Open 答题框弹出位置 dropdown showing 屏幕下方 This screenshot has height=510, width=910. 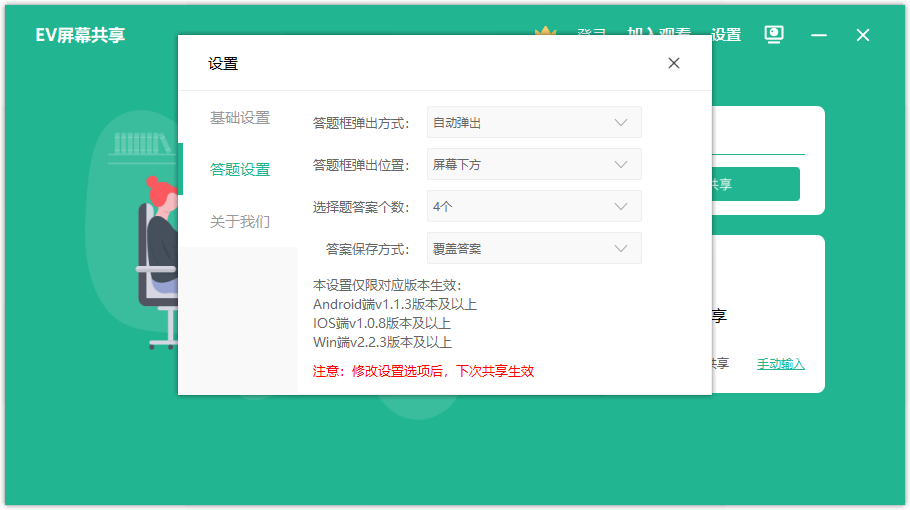pos(534,165)
